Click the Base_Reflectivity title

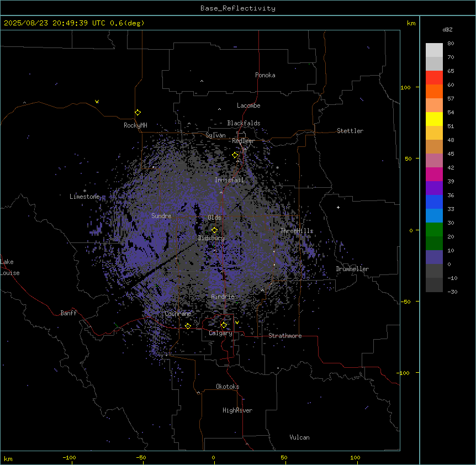pos(238,8)
